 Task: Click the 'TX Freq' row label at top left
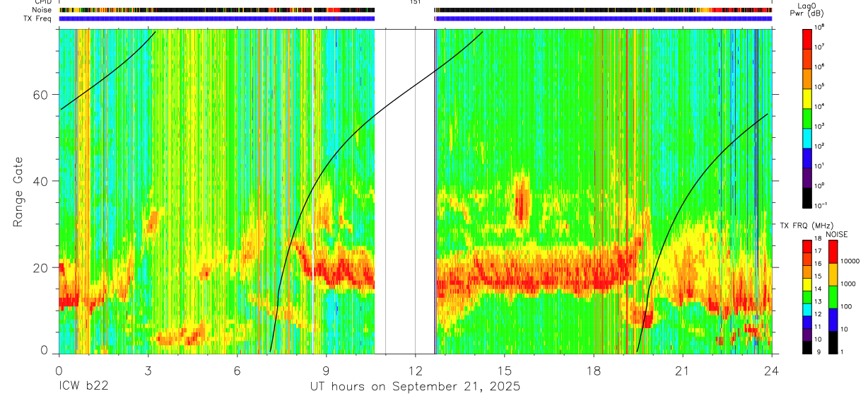pos(38,19)
